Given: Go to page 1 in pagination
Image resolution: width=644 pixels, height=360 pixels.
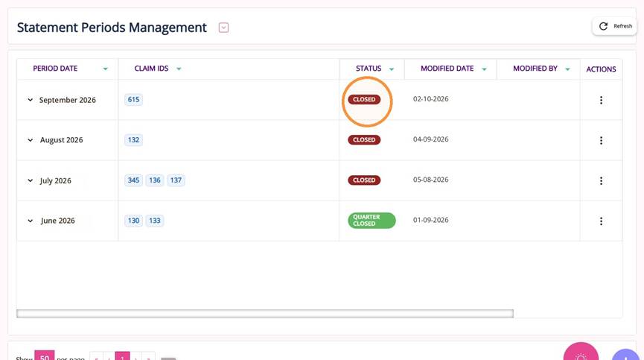Looking at the screenshot, I should click(122, 357).
